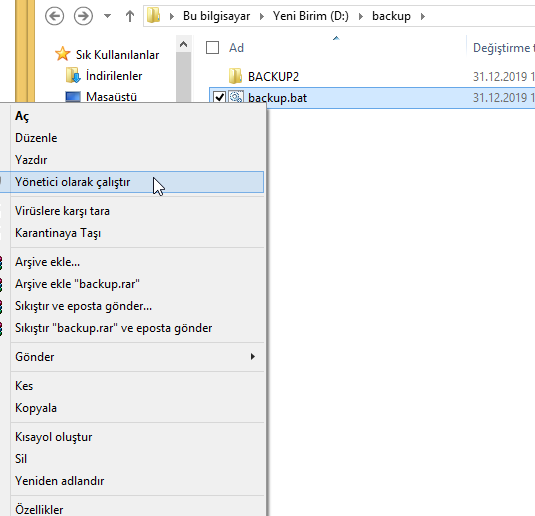This screenshot has width=535, height=516.
Task: Open the recent locations dropdown arrow
Action: click(107, 16)
